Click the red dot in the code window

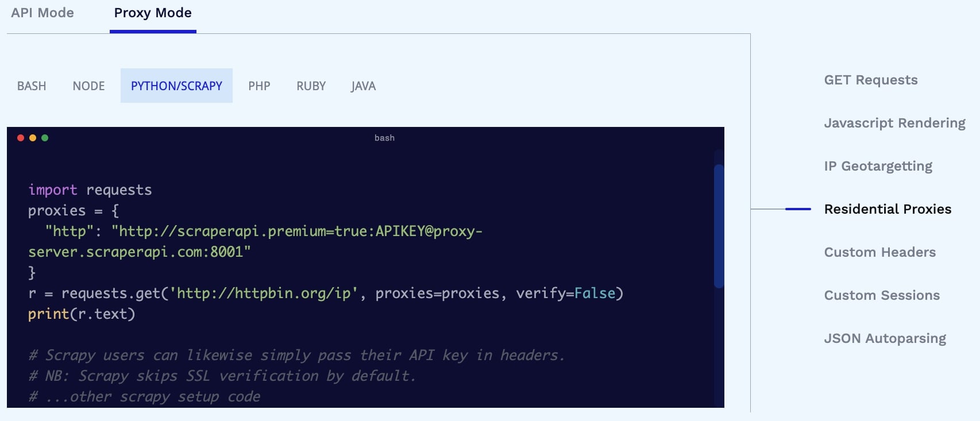click(21, 138)
